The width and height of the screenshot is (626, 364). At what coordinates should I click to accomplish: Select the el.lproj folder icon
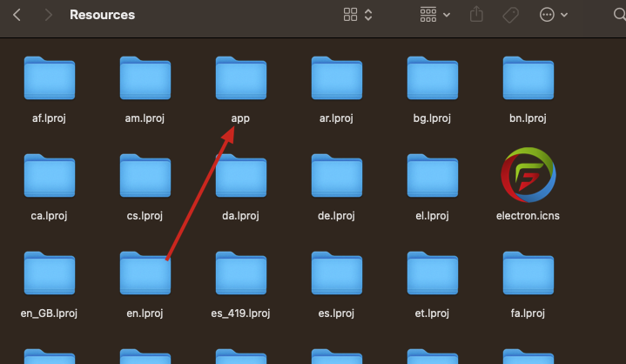tap(433, 176)
